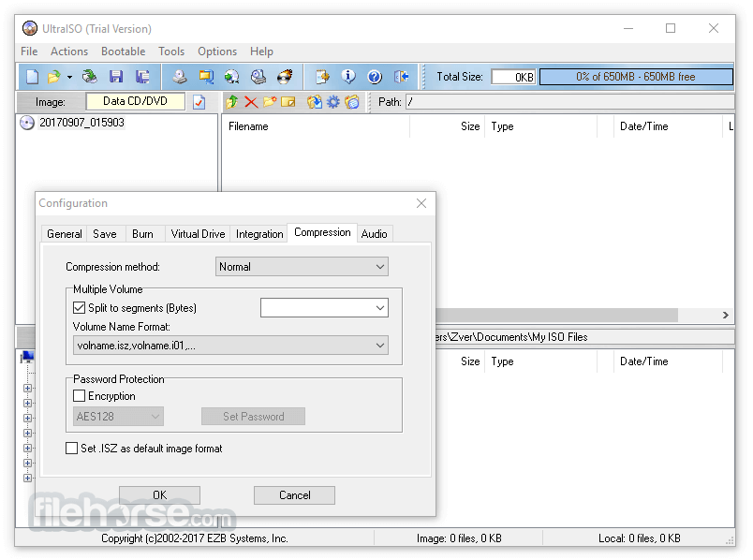Click the My Computer icon in local tree

pos(27,357)
